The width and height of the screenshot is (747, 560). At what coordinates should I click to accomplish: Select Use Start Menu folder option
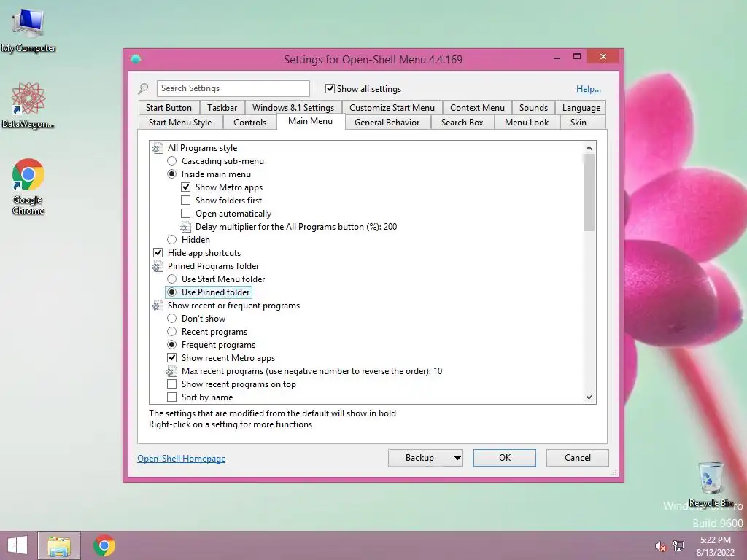point(172,279)
